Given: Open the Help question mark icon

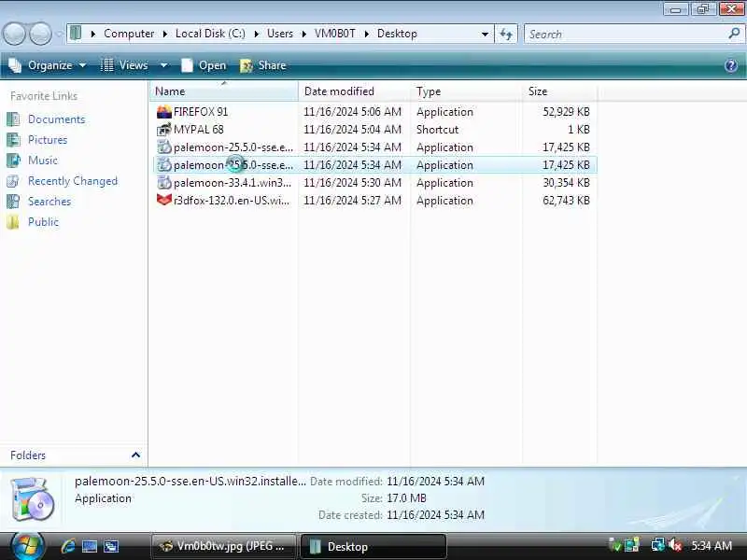Looking at the screenshot, I should click(x=731, y=65).
